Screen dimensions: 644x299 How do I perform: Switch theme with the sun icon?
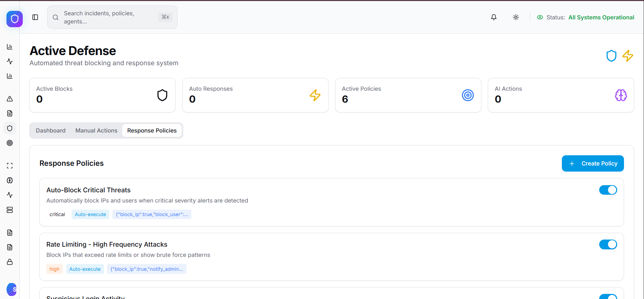click(x=516, y=17)
